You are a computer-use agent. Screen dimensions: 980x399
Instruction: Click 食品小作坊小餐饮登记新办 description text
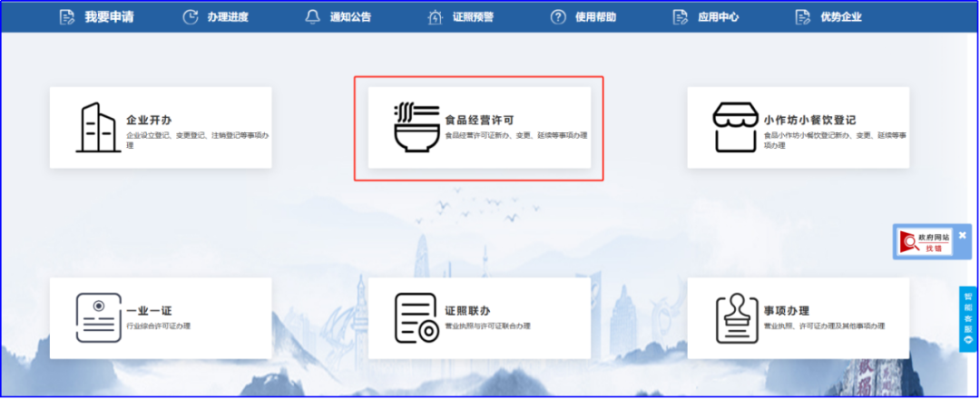(x=835, y=140)
